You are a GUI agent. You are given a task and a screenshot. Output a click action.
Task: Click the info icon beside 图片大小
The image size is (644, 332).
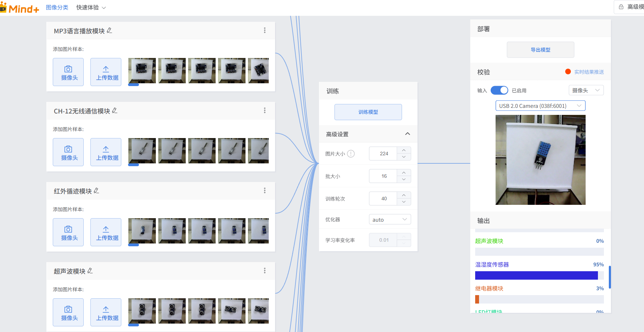click(x=351, y=154)
